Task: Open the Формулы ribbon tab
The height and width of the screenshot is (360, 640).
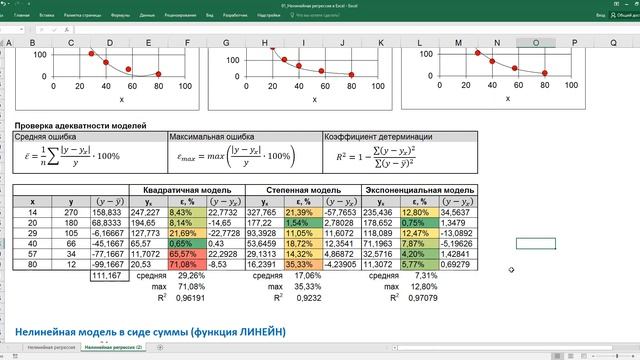Action: click(x=120, y=15)
